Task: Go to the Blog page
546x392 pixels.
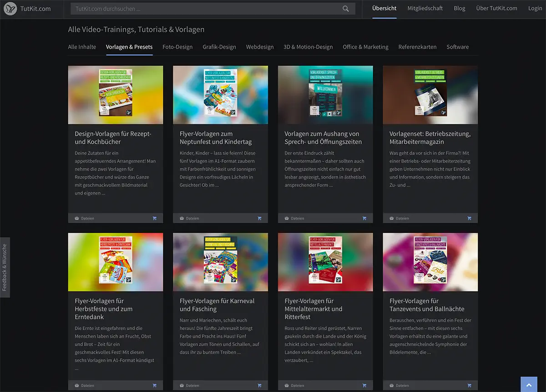Action: pyautogui.click(x=460, y=8)
